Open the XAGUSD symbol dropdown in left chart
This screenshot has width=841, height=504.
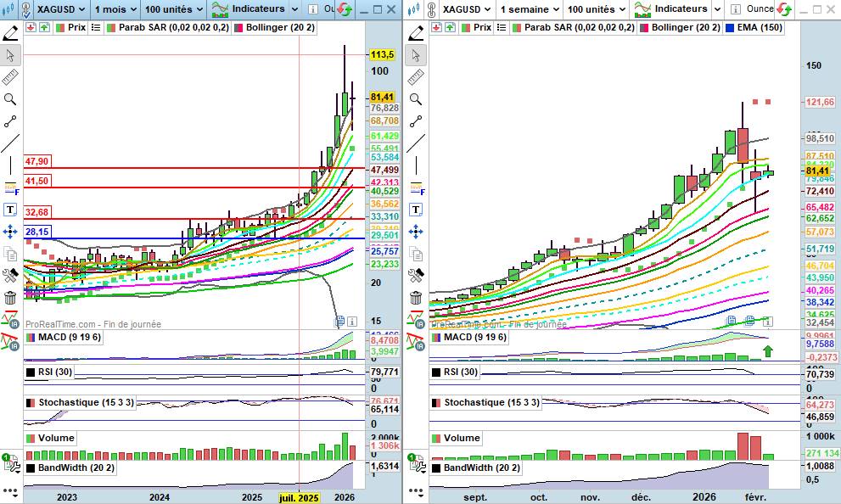tap(59, 9)
